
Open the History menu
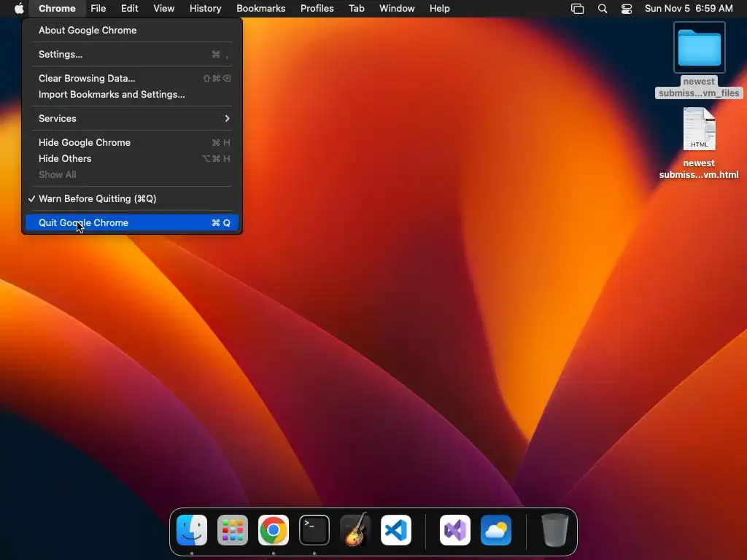tap(205, 9)
